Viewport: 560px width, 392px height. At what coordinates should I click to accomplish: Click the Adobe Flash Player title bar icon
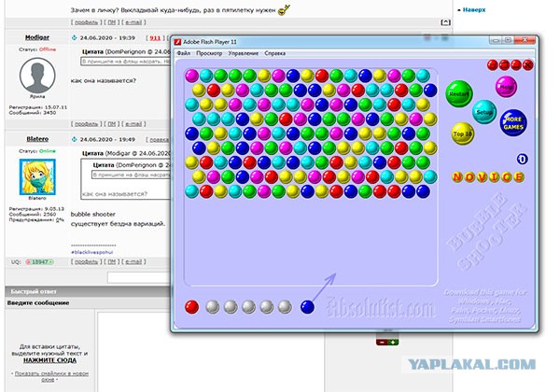click(177, 42)
